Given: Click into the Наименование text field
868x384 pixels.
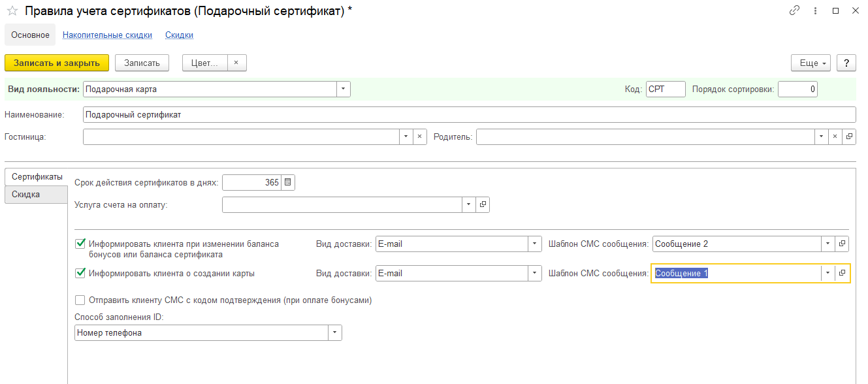Looking at the screenshot, I should 469,114.
